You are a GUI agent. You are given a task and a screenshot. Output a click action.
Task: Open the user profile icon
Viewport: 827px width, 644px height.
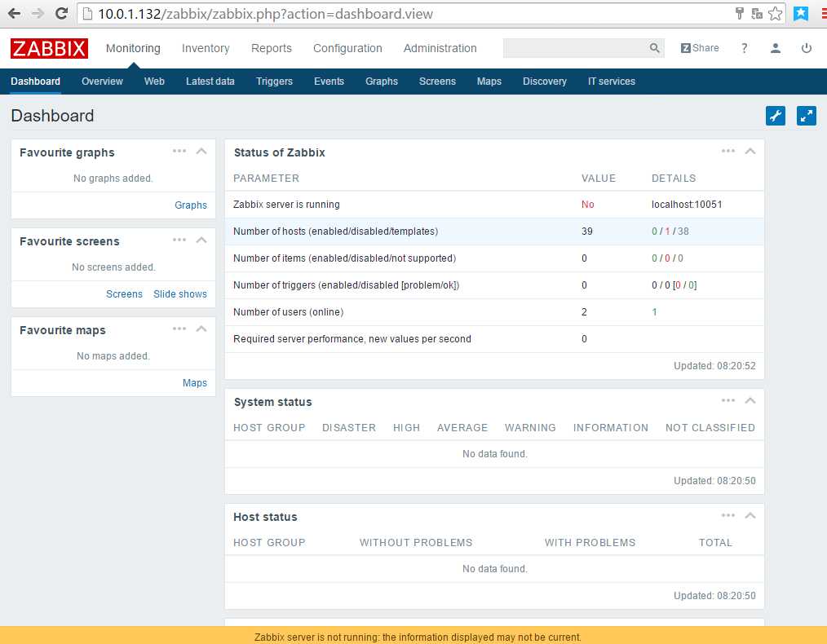[776, 48]
